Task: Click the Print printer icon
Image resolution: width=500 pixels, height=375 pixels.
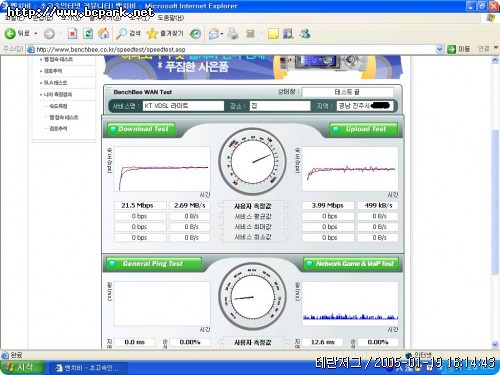Action: point(233,33)
